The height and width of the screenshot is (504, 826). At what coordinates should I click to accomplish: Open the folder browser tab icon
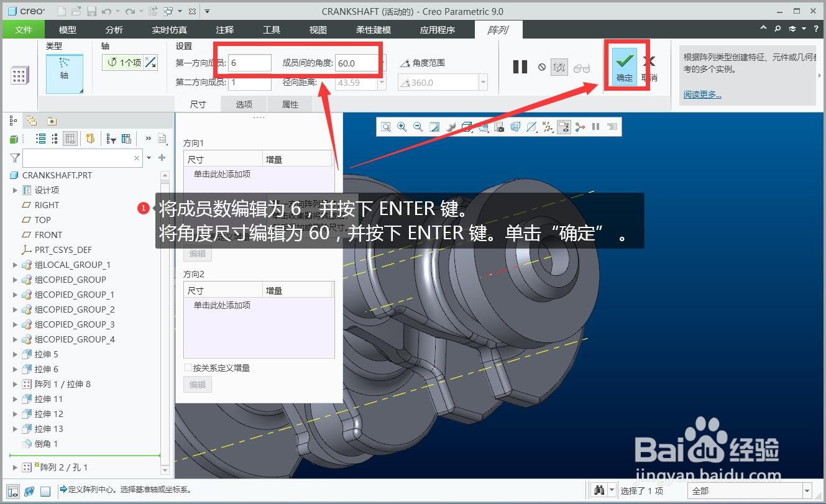32,121
